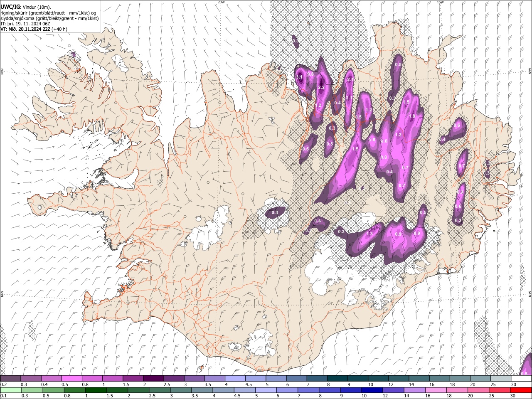532x399 pixels.
Task: Select the dark blue rain swatch above 10 in lower scale
Action: click(x=372, y=390)
